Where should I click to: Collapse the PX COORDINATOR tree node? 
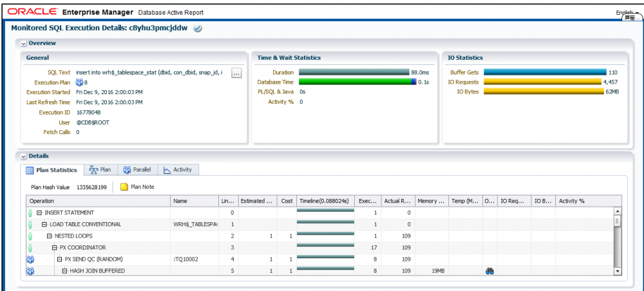(x=55, y=248)
